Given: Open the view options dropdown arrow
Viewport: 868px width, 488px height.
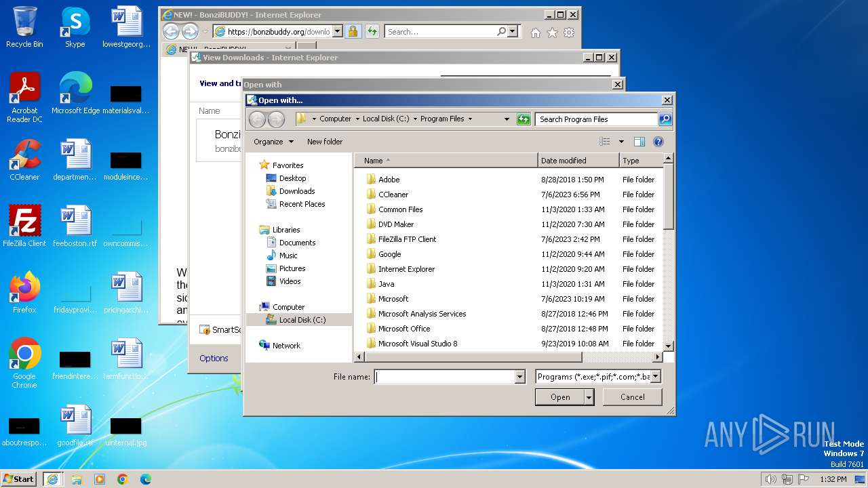Looking at the screenshot, I should [x=621, y=142].
